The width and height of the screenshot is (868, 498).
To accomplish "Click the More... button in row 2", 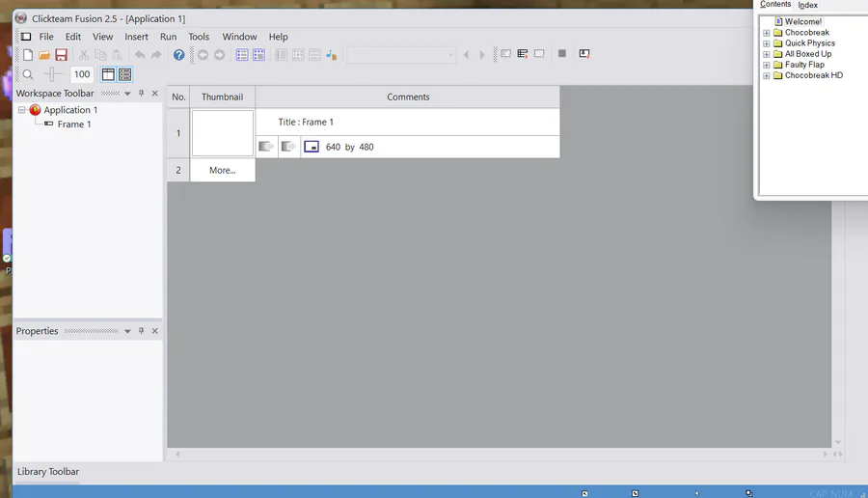I will (223, 170).
